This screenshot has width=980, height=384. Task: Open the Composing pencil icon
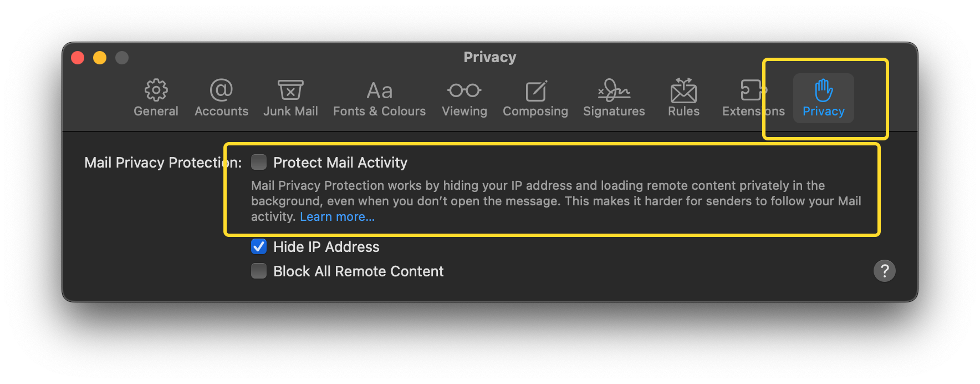coord(536,90)
